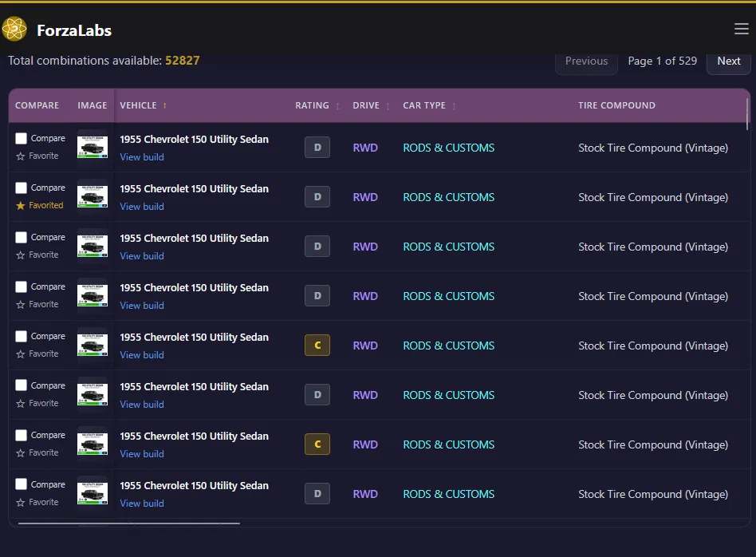
Task: Sort by the Car Type column header
Action: tap(429, 105)
